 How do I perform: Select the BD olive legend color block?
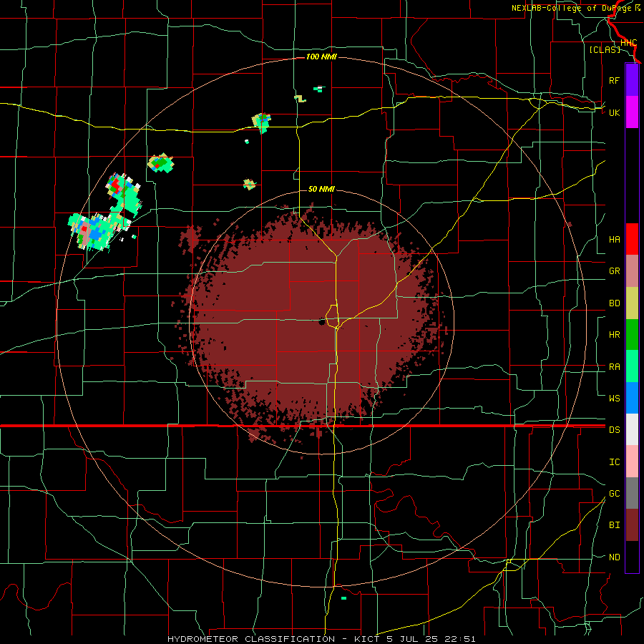632,303
